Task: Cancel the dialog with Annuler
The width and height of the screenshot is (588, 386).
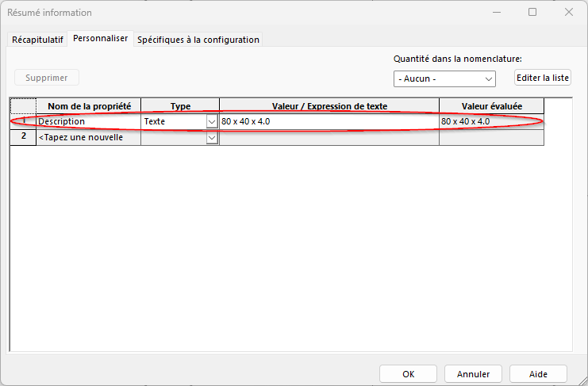Action: (x=473, y=374)
